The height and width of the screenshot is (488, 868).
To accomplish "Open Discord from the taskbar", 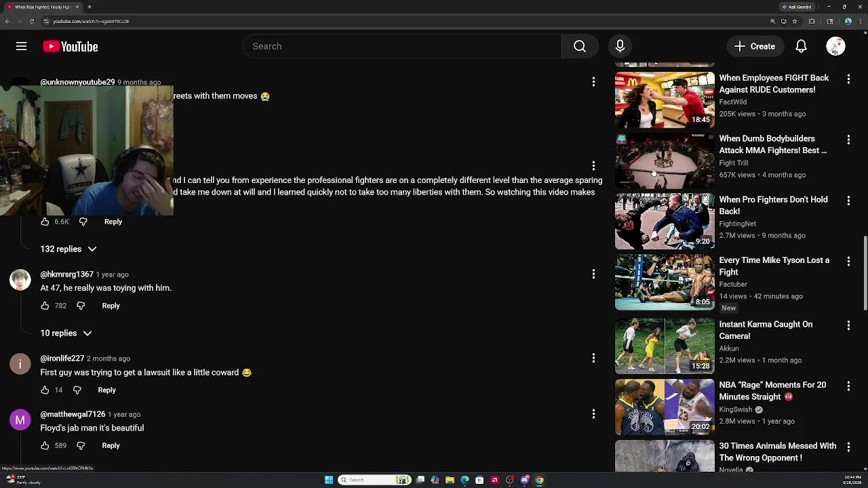I will [524, 480].
